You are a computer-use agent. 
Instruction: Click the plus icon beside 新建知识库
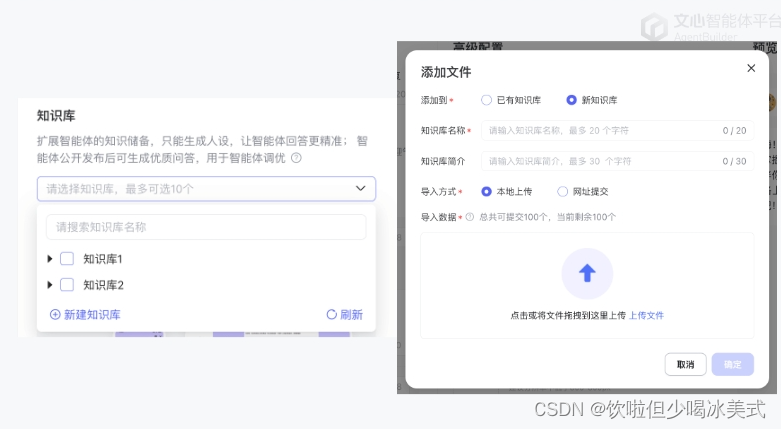(x=55, y=314)
